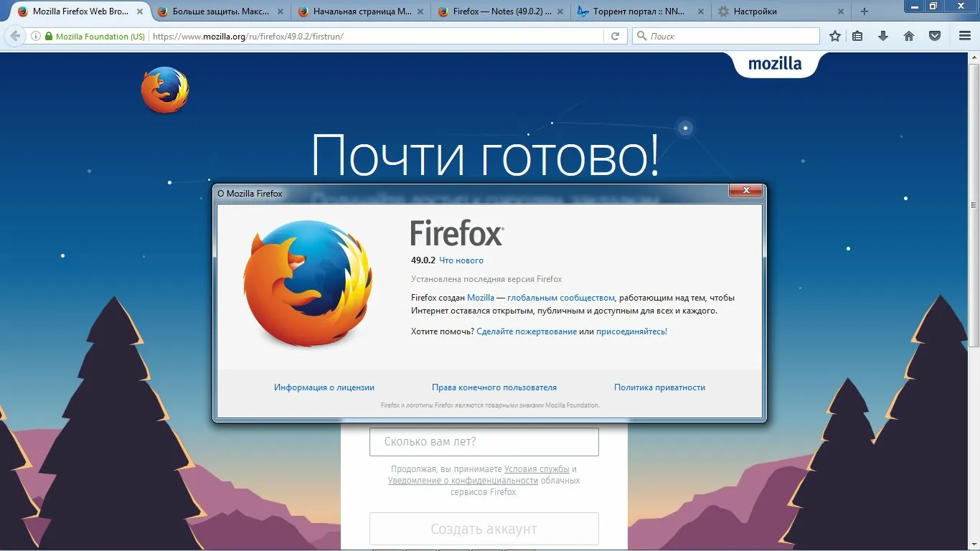
Task: Go to the home page icon
Action: pyautogui.click(x=909, y=36)
